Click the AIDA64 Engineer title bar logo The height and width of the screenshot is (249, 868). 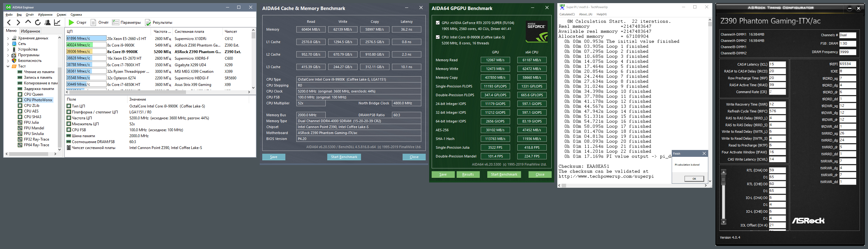tap(8, 7)
